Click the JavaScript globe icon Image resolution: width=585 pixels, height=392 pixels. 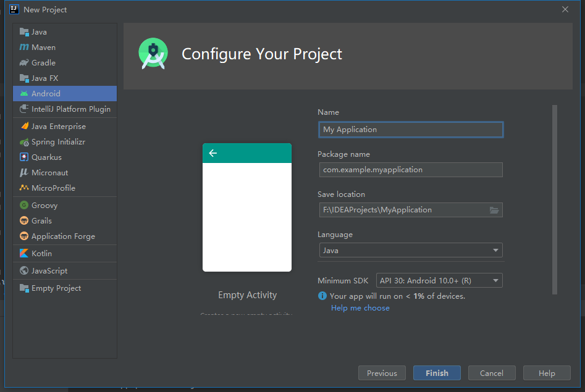pos(24,271)
